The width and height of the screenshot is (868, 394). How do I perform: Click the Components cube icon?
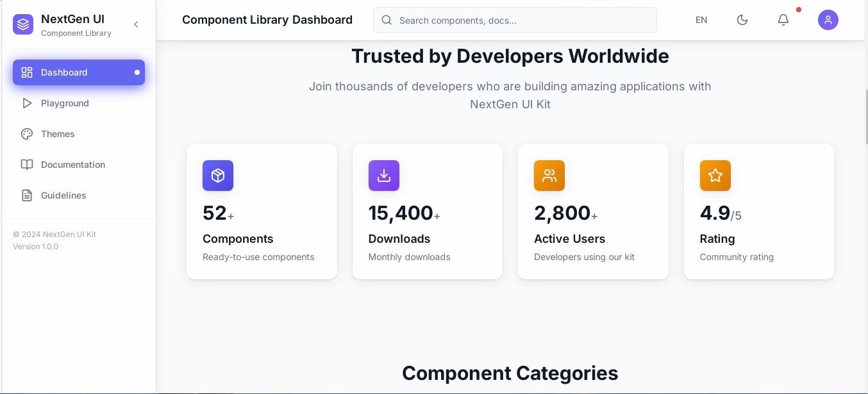point(218,176)
